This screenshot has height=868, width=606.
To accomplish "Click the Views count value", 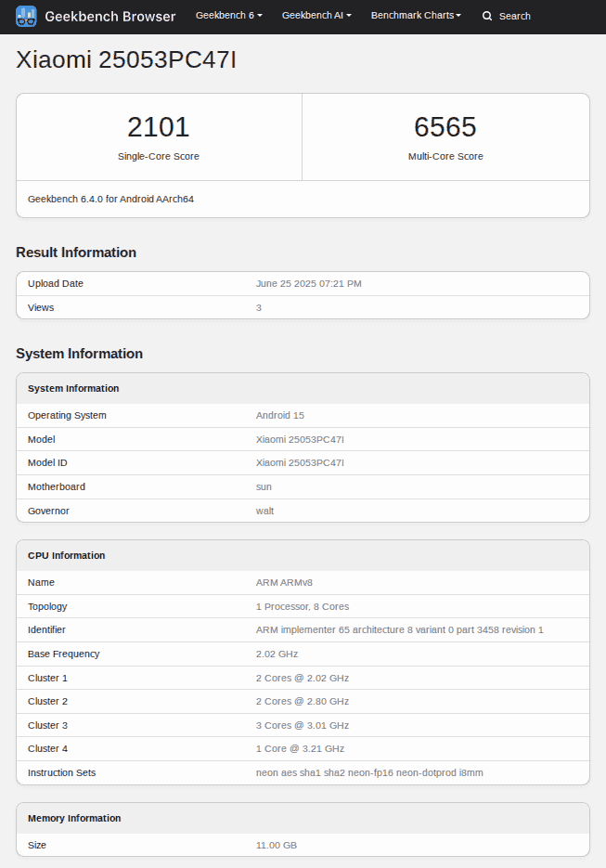I will point(259,307).
